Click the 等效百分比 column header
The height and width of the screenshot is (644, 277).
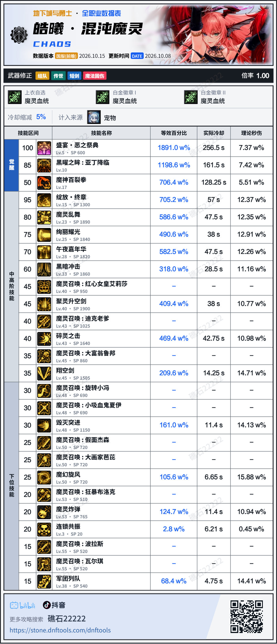pos(174,133)
